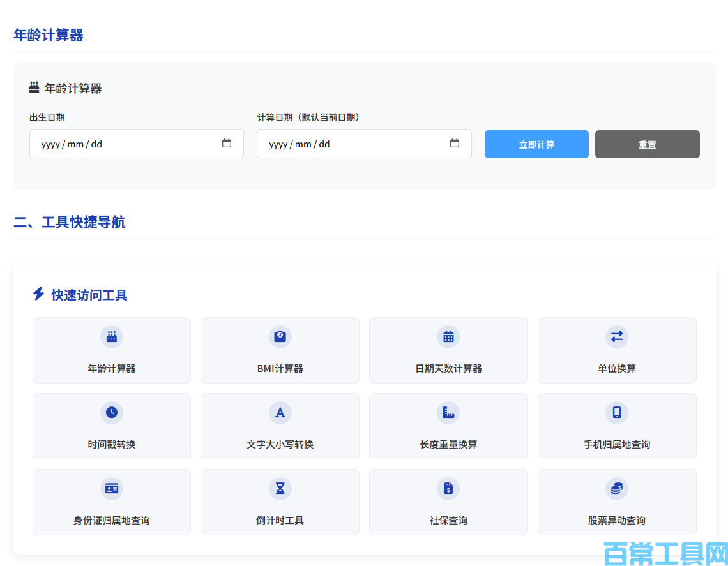Click the cake icon in the calculator panel heading

(34, 87)
